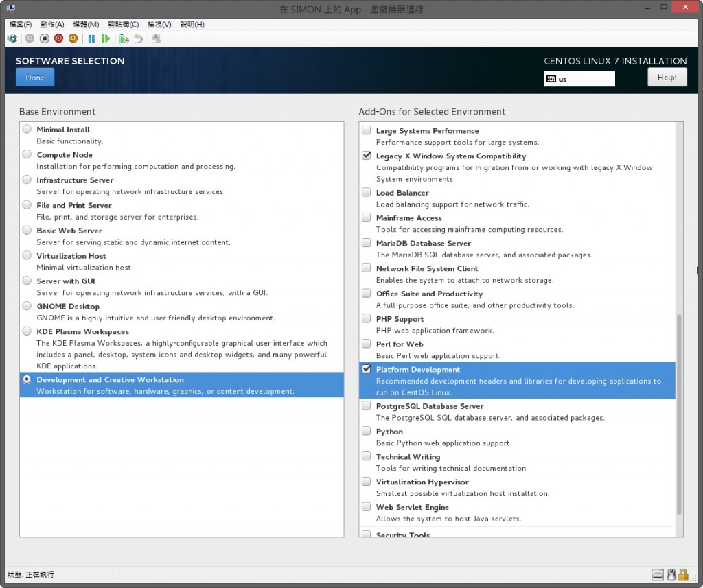Check the Technical Writing checkbox
This screenshot has height=588, width=703.
[x=367, y=456]
